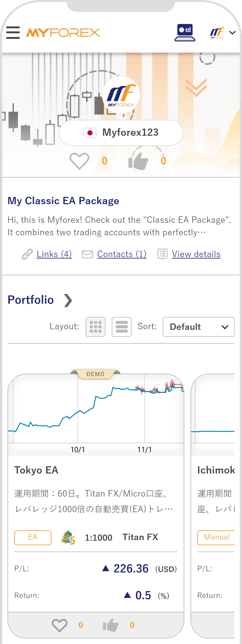Click the orange double-chevron on the banner

[196, 88]
